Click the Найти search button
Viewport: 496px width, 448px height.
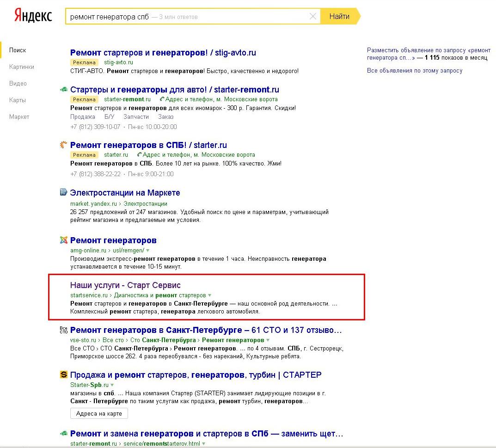(x=340, y=17)
